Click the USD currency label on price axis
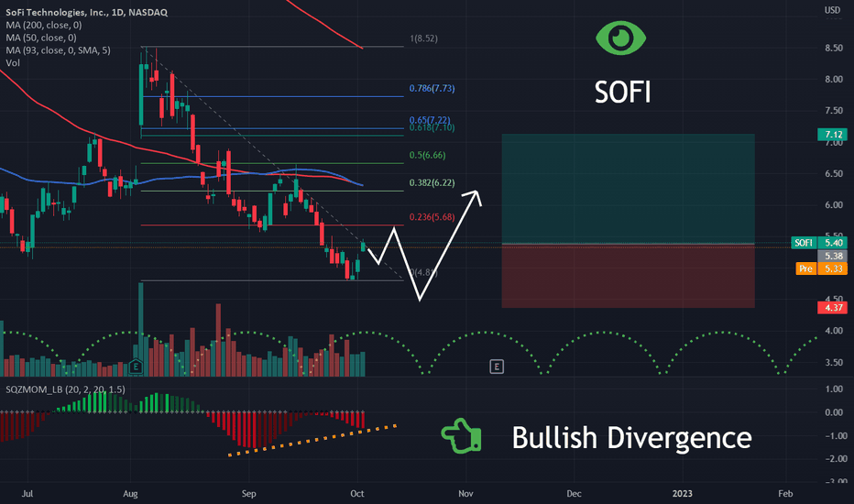The image size is (854, 504). click(x=832, y=10)
